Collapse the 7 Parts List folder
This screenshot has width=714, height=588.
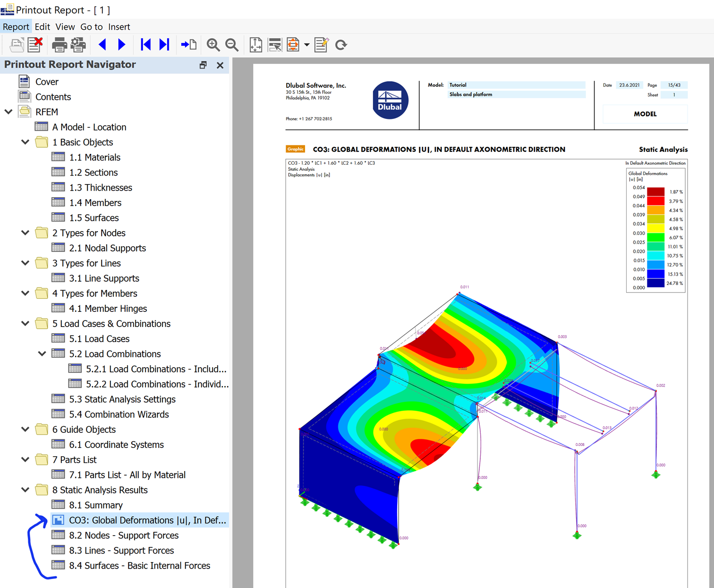[25, 459]
